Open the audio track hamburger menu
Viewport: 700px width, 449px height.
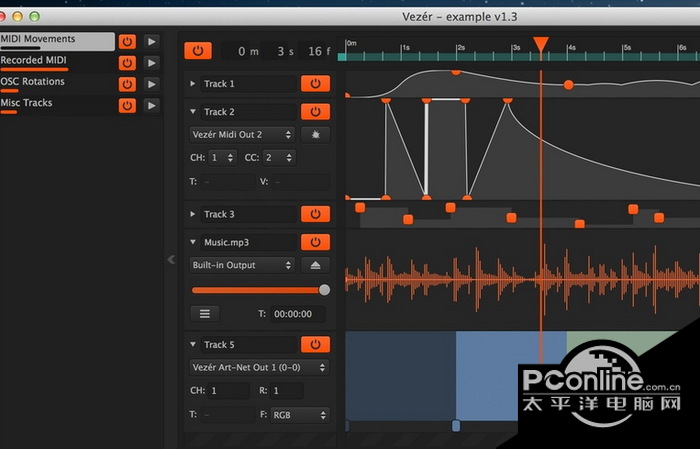(205, 314)
